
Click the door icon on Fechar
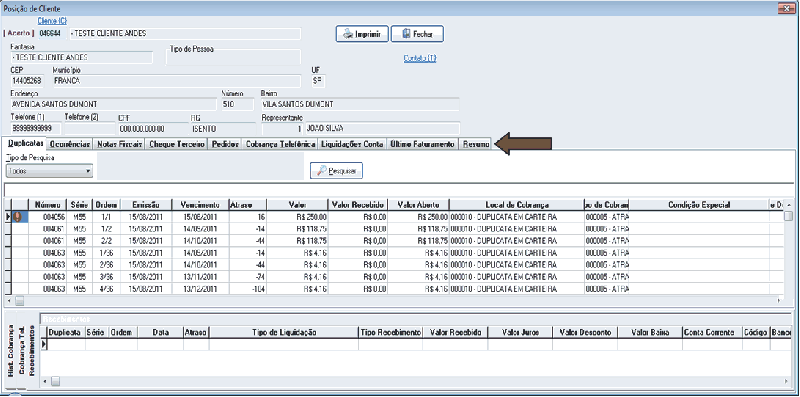click(x=406, y=34)
